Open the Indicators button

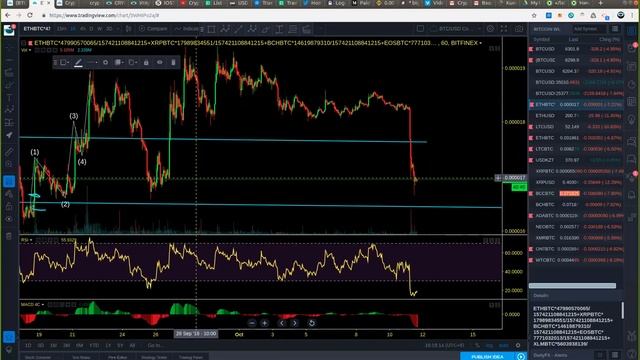187,29
